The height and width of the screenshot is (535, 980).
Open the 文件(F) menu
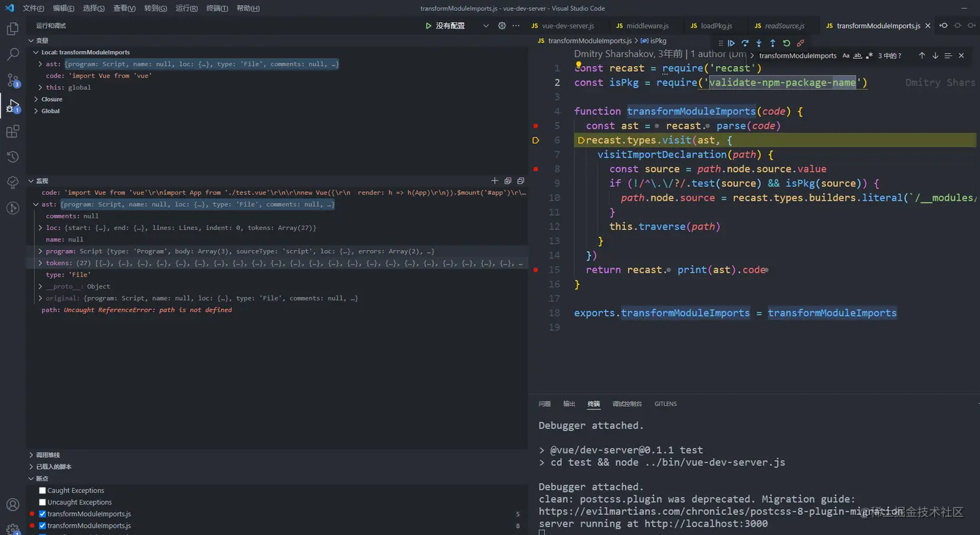(33, 8)
